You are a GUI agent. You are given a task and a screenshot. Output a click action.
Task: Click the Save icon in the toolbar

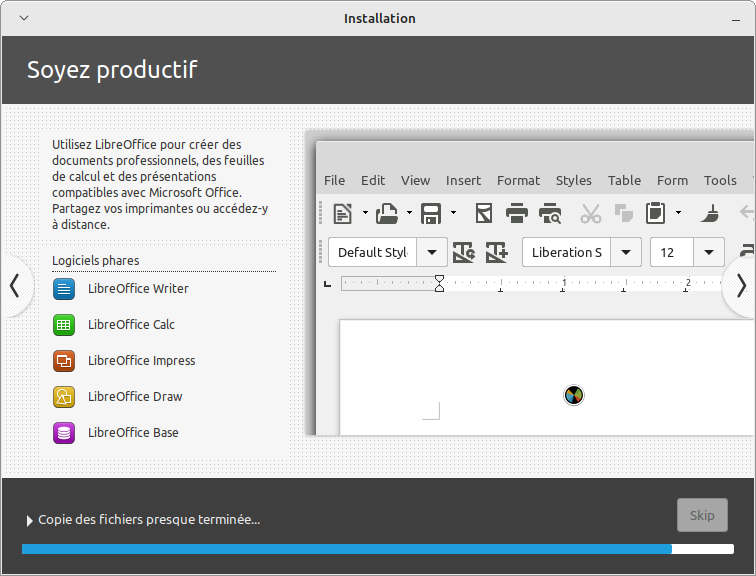431,213
